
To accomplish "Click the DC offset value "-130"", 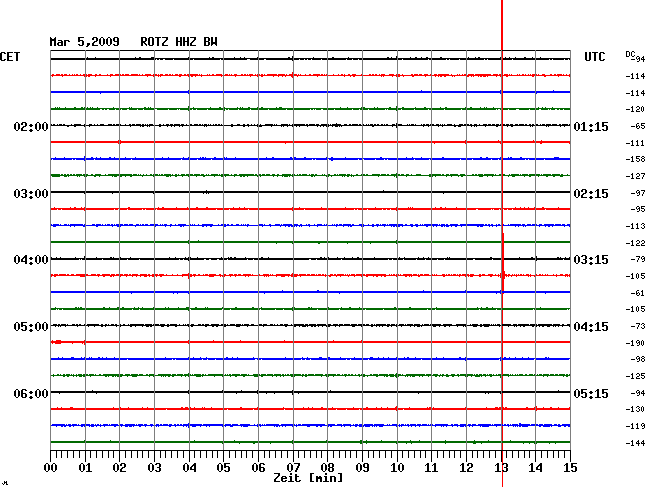I will tap(635, 409).
